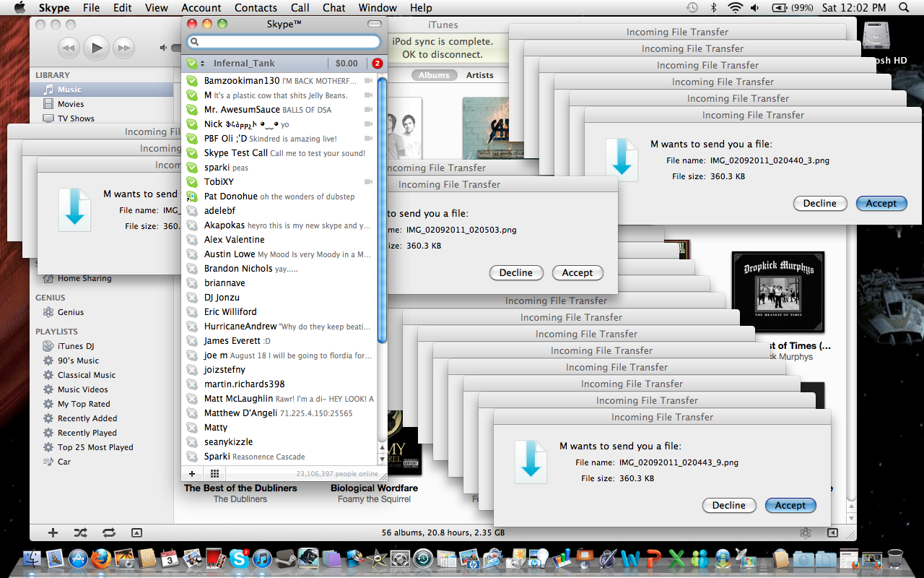Toggle shuffle in iTunes bottom bar
924x578 pixels.
[x=80, y=532]
